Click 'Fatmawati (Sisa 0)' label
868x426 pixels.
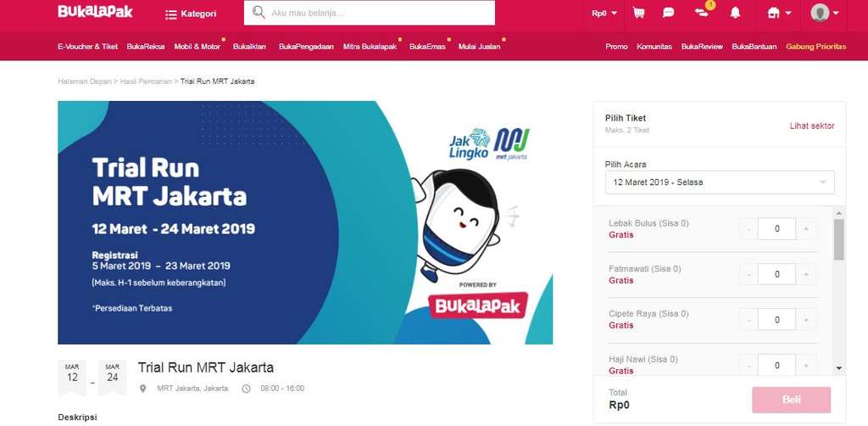click(x=645, y=269)
